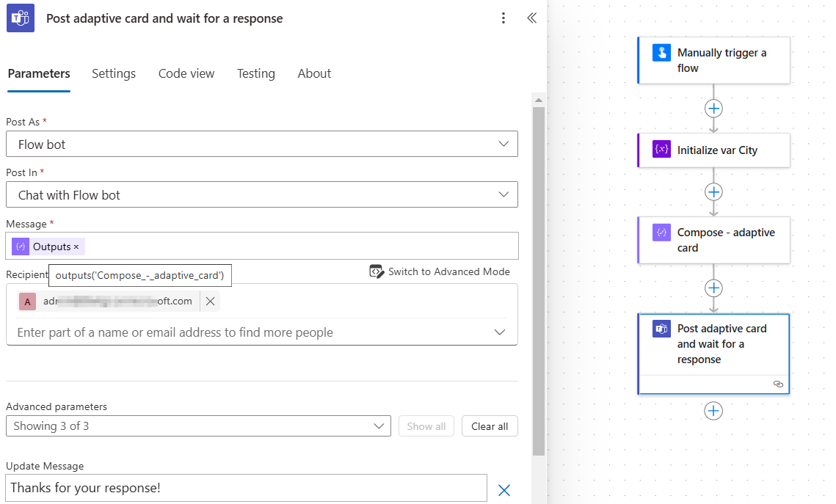Remove the Outputs token from Message
The width and height of the screenshot is (836, 504).
[x=76, y=246]
